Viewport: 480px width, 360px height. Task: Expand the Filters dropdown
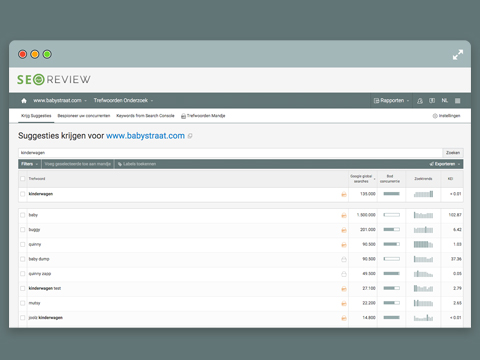[x=29, y=164]
